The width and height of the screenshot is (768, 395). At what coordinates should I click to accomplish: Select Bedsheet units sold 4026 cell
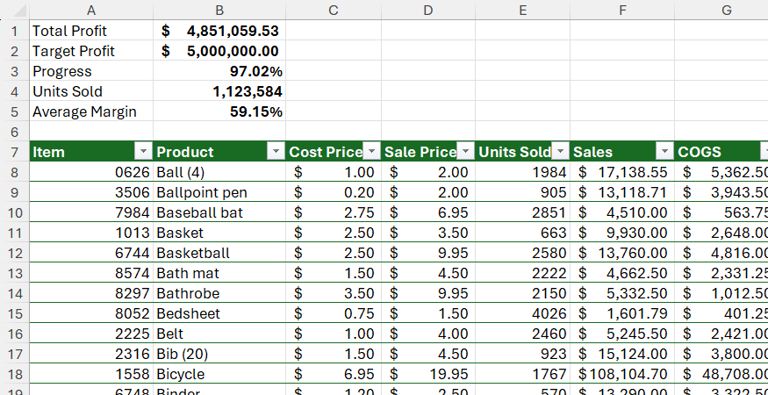(523, 314)
